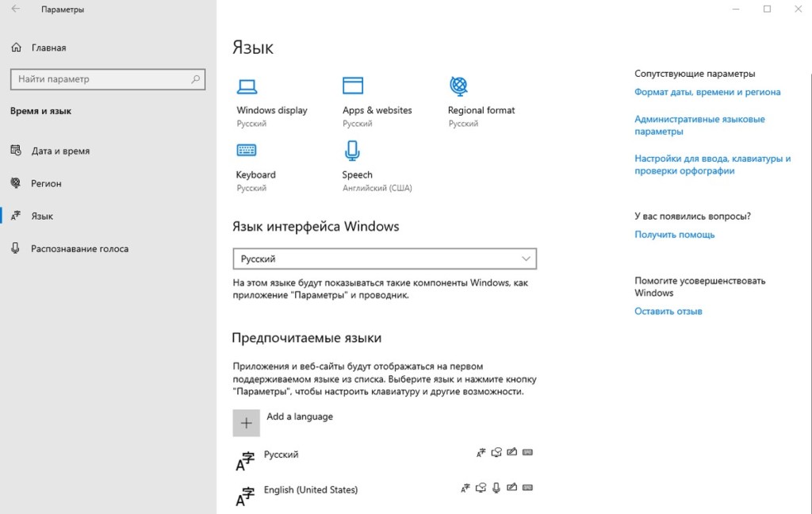The image size is (812, 514).
Task: Click the Add a language label
Action: 300,416
